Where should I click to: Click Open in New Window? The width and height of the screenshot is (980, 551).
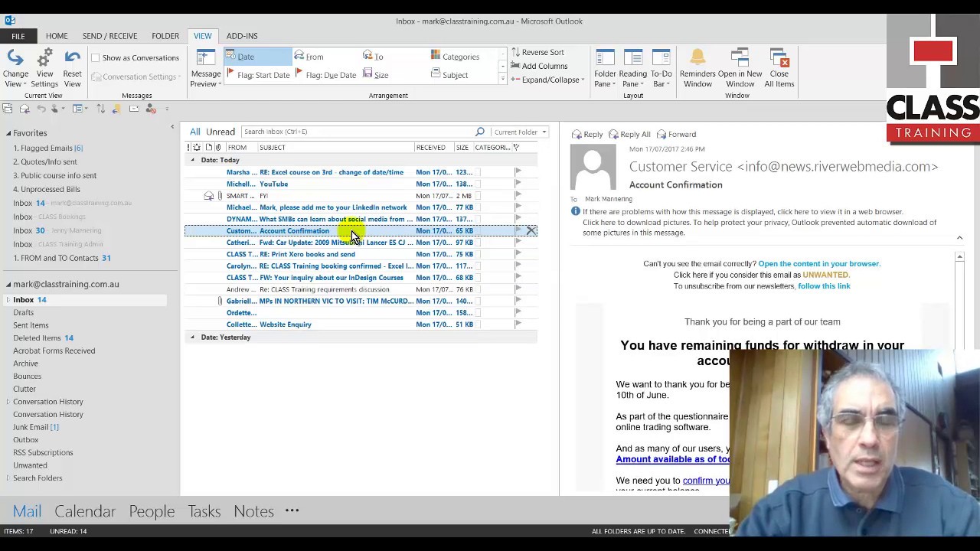(x=740, y=69)
